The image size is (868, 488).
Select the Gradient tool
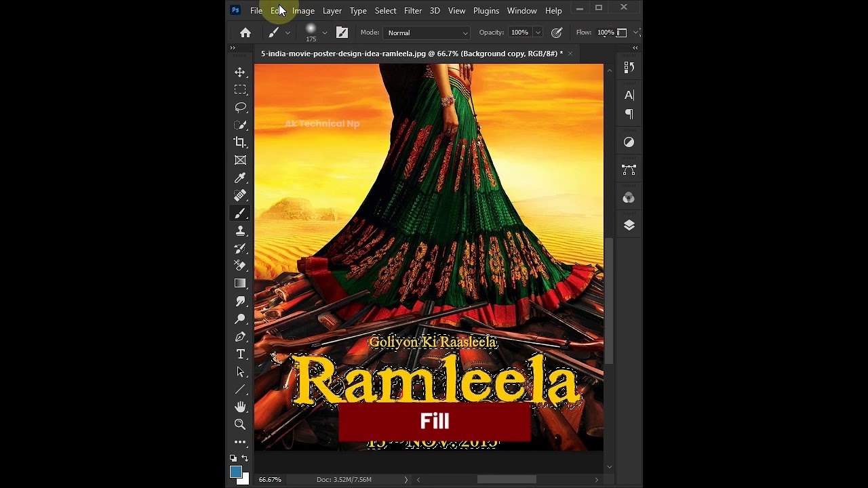coord(240,283)
